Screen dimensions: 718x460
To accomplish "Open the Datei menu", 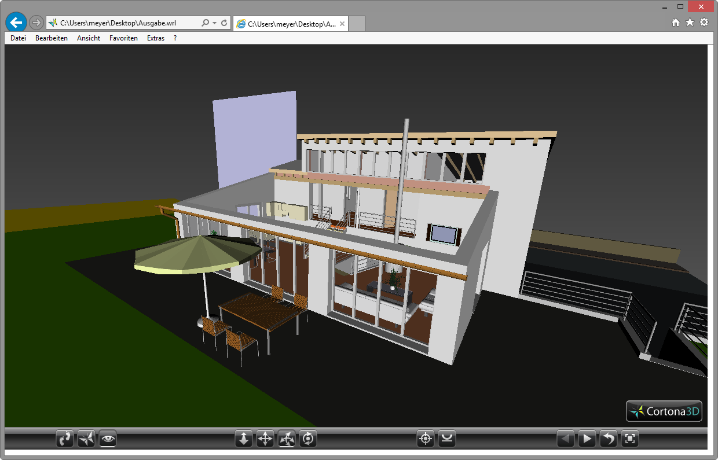I will 18,38.
